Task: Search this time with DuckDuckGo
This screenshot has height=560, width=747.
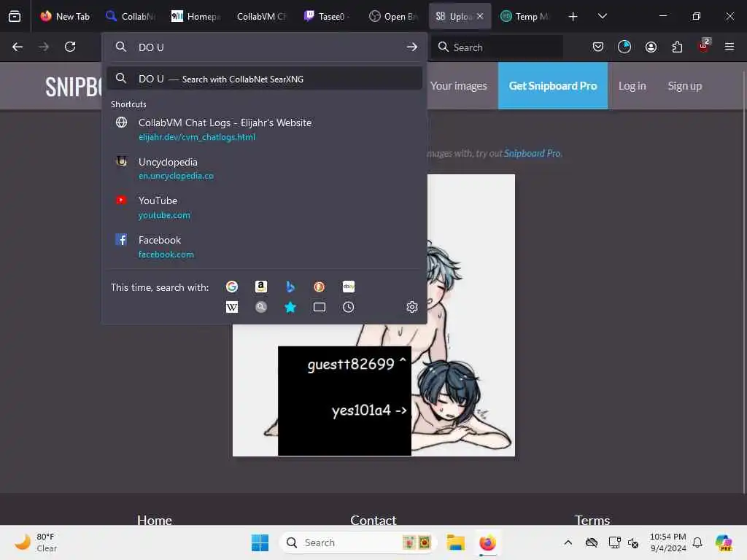Action: (x=320, y=287)
